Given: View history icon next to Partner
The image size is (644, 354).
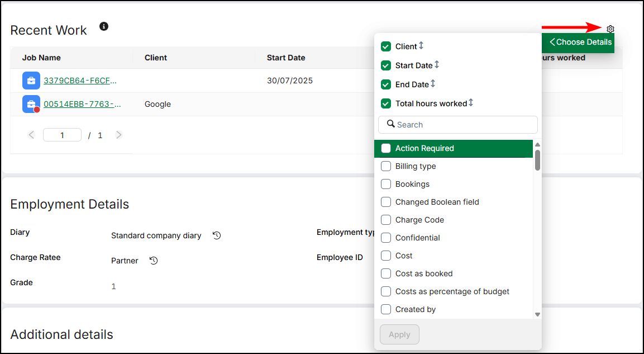Looking at the screenshot, I should pos(154,260).
